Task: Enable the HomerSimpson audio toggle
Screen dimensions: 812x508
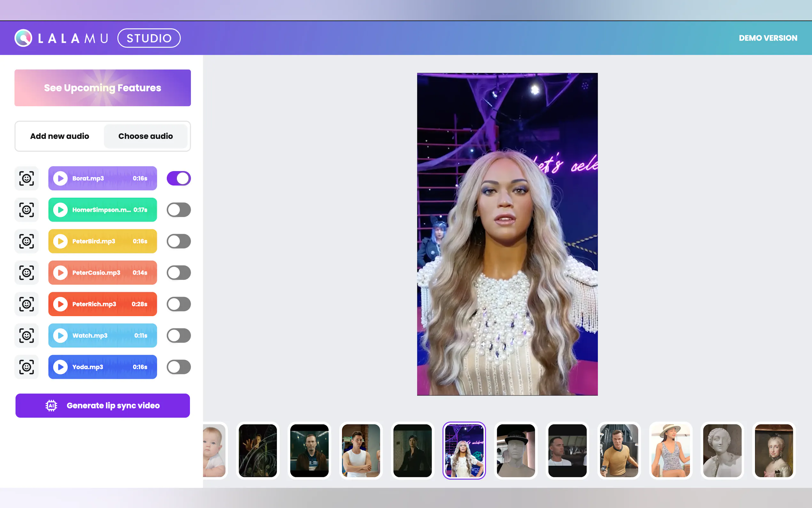Action: (x=179, y=210)
